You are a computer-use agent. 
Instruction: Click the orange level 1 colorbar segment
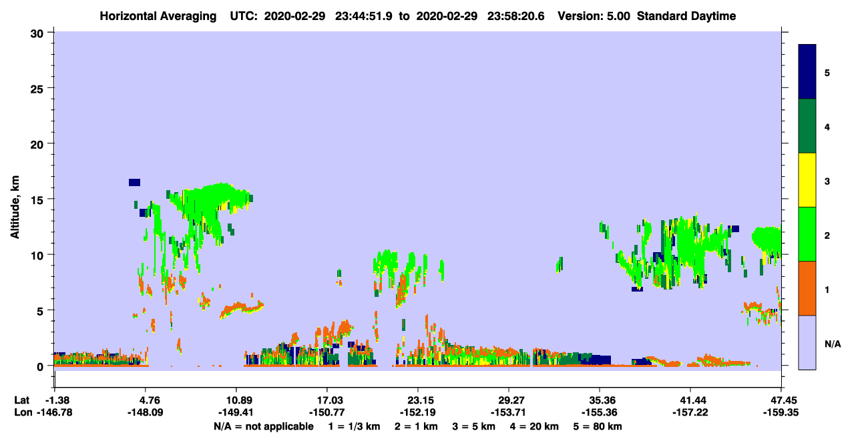[x=807, y=288]
